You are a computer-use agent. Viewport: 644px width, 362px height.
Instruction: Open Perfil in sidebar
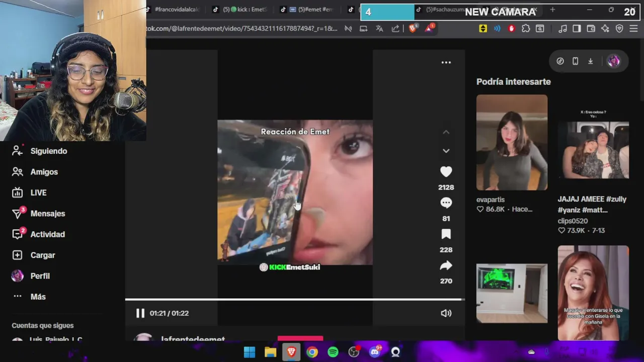pyautogui.click(x=40, y=276)
